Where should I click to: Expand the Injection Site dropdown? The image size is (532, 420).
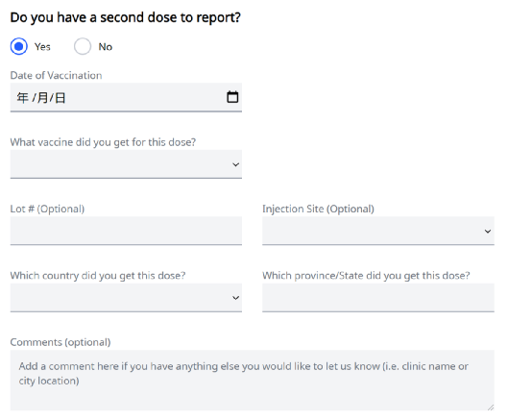[x=378, y=231]
